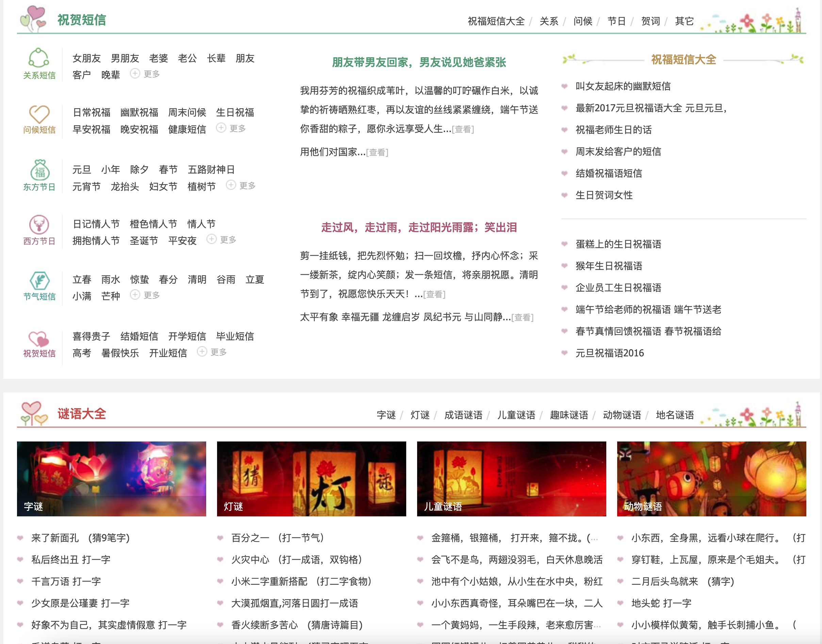Image resolution: width=822 pixels, height=644 pixels.
Task: Expand 更多 in the 问候短信 row
Action: tap(231, 128)
